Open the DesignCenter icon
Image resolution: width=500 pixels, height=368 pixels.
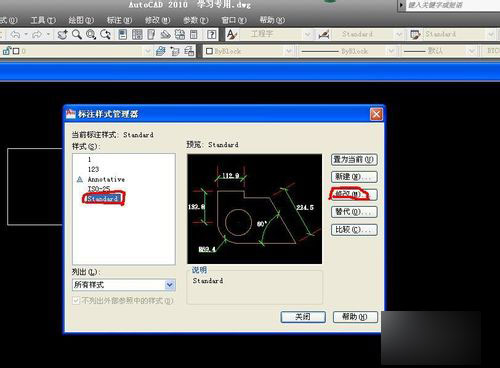tap(137, 34)
